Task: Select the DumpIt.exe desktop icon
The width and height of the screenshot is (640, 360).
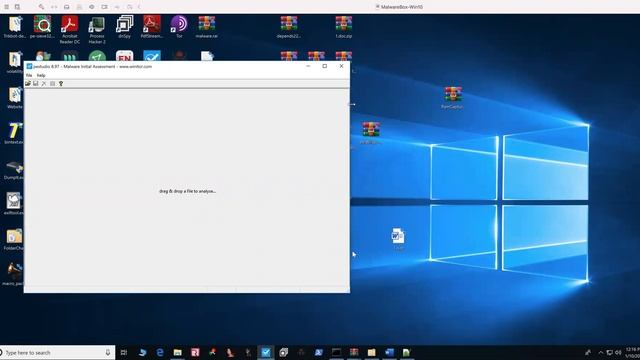Action: tap(14, 169)
